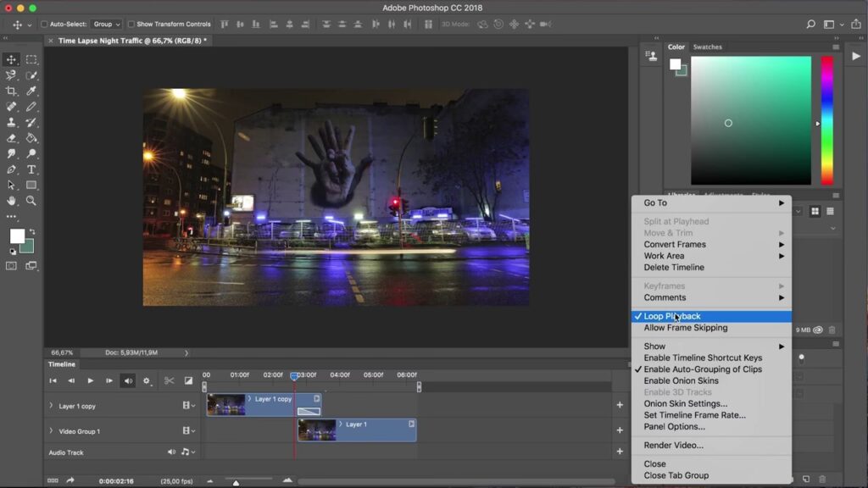Choose the Horizontal Type tool

pyautogui.click(x=31, y=169)
